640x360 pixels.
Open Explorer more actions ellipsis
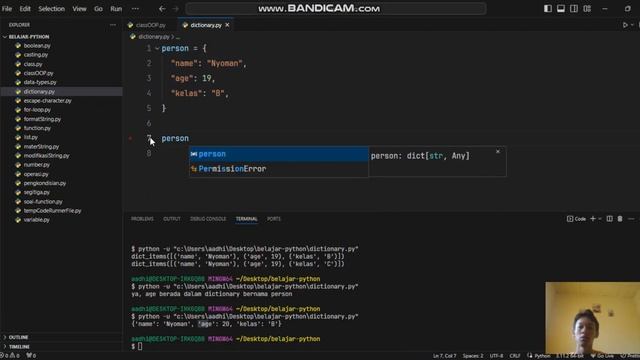pos(113,25)
